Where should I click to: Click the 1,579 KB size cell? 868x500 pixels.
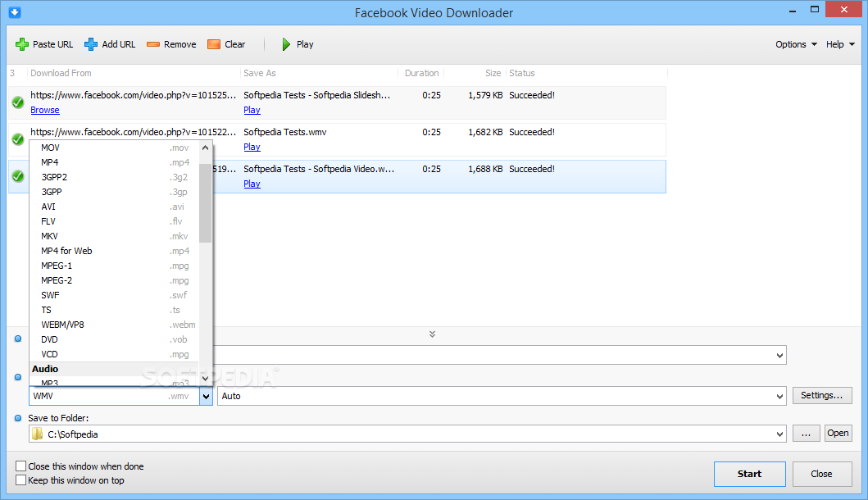pos(485,95)
